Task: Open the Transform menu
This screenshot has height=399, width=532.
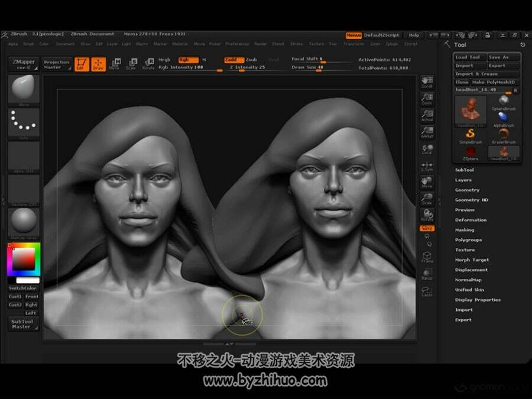Action: tap(353, 44)
